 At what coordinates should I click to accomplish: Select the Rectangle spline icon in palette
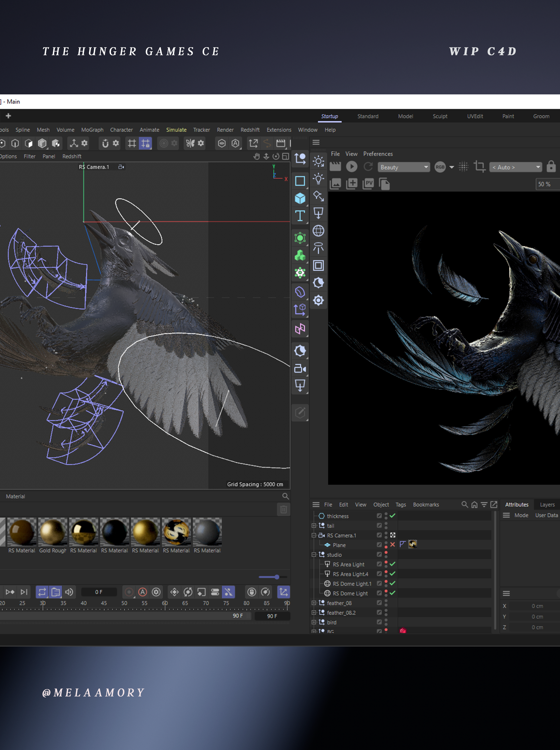300,181
